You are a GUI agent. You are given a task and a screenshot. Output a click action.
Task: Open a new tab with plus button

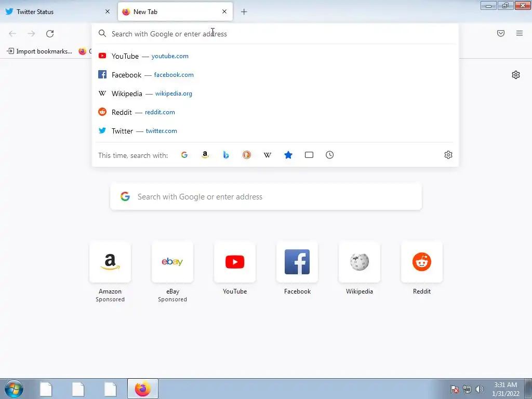click(244, 12)
